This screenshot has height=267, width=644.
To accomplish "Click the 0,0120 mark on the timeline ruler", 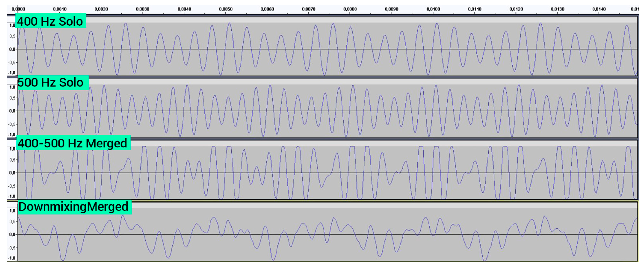I will pos(516,9).
